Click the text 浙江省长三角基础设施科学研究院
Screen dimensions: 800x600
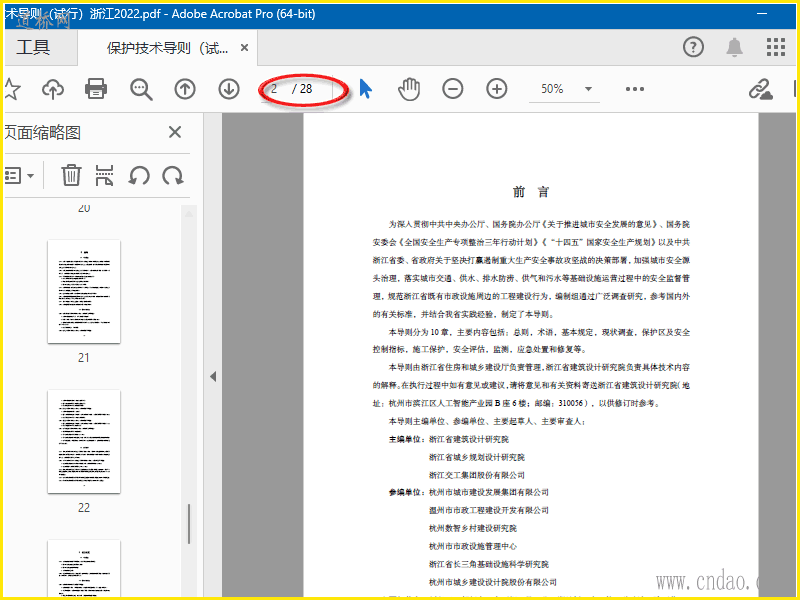coord(489,564)
